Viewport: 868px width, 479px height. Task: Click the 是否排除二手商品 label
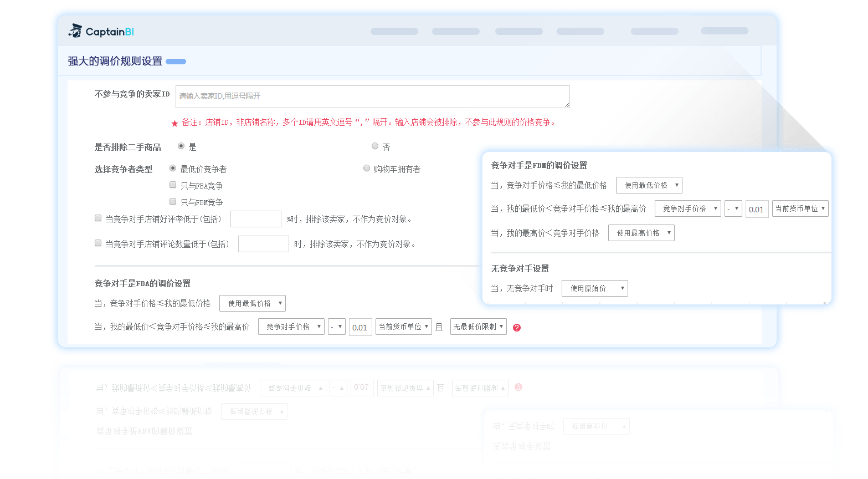click(127, 147)
